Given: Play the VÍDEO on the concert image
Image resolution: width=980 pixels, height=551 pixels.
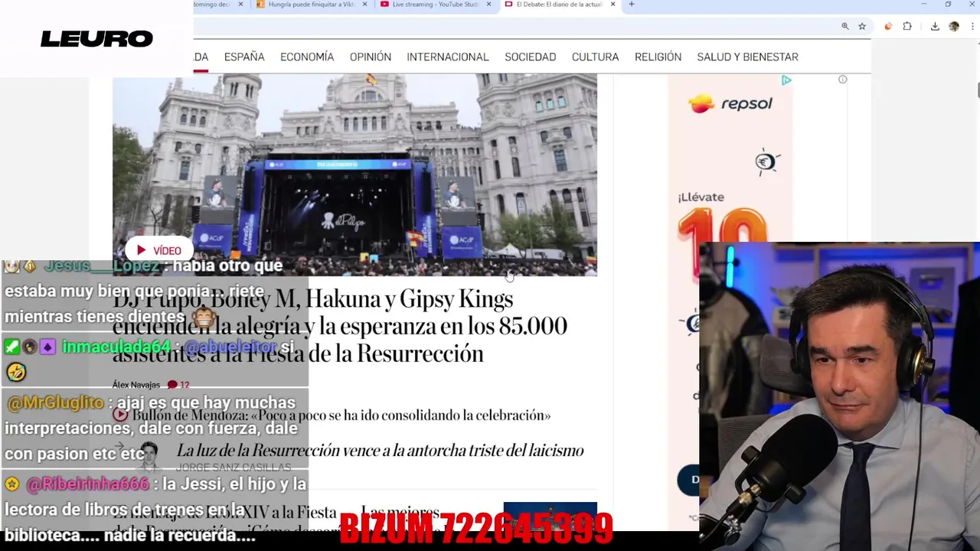Looking at the screenshot, I should click(x=159, y=250).
